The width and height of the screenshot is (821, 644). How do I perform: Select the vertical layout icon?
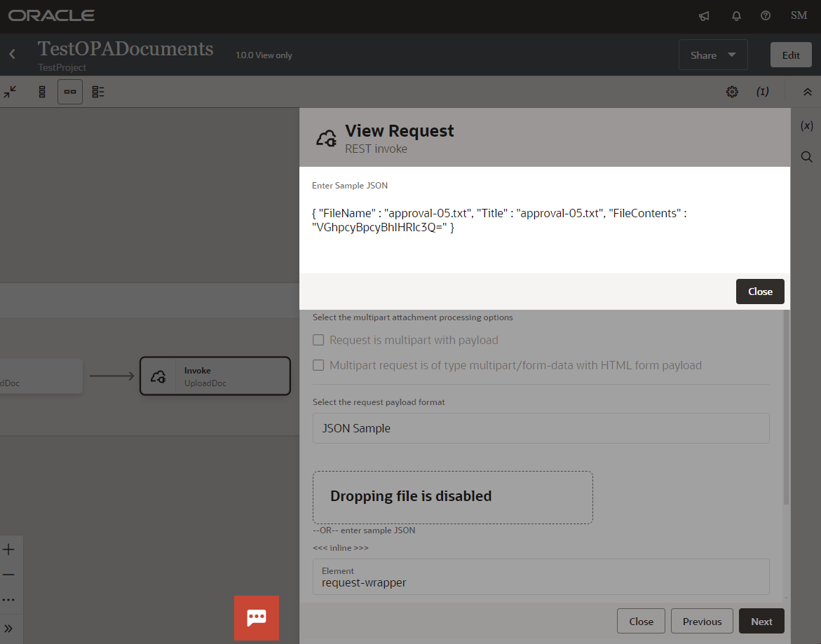[41, 91]
